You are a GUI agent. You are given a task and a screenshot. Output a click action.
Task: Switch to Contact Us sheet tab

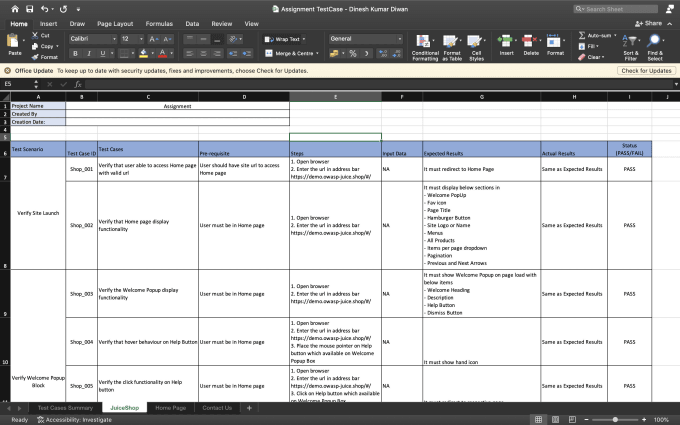[217, 408]
